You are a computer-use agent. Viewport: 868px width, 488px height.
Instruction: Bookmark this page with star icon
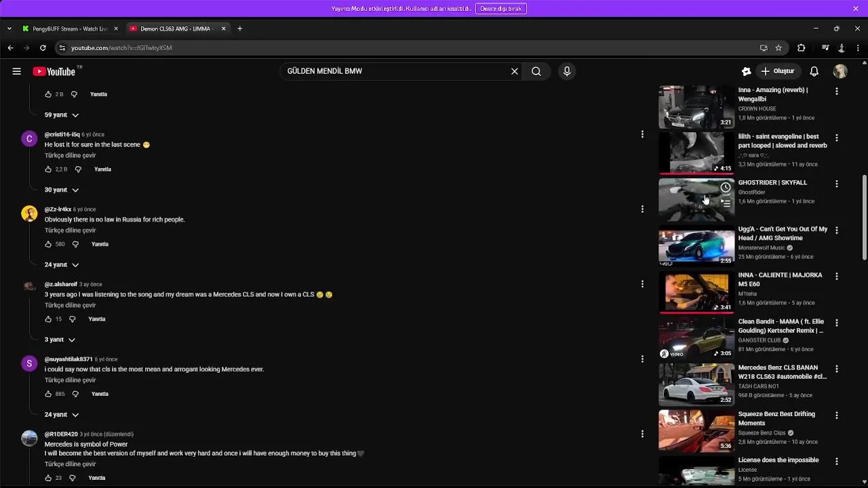(778, 48)
